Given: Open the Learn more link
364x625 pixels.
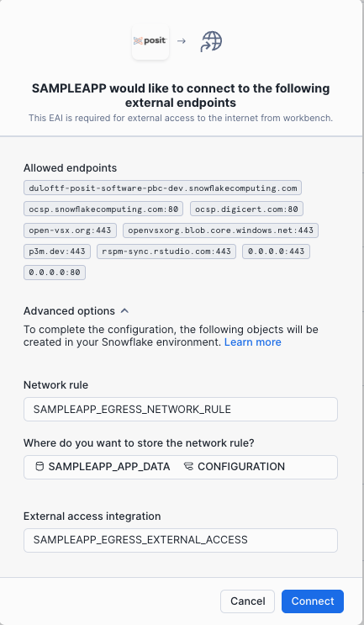Looking at the screenshot, I should click(252, 342).
